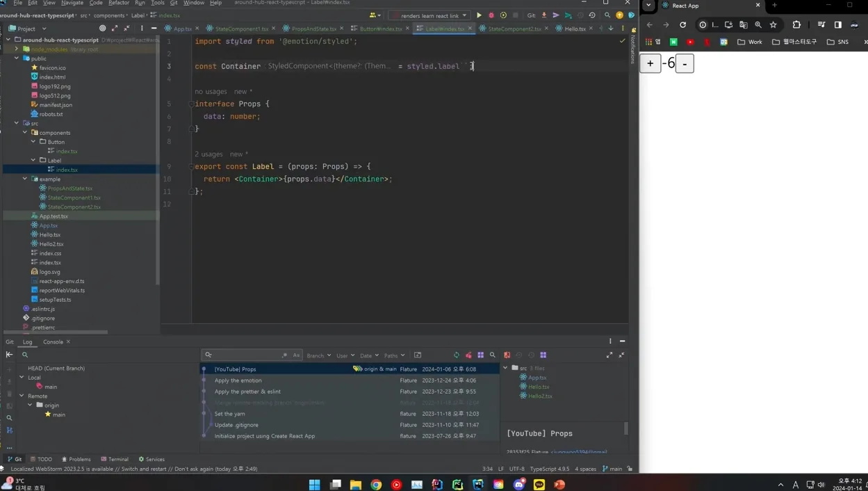
Task: Run the current configuration with play icon
Action: pyautogui.click(x=479, y=15)
